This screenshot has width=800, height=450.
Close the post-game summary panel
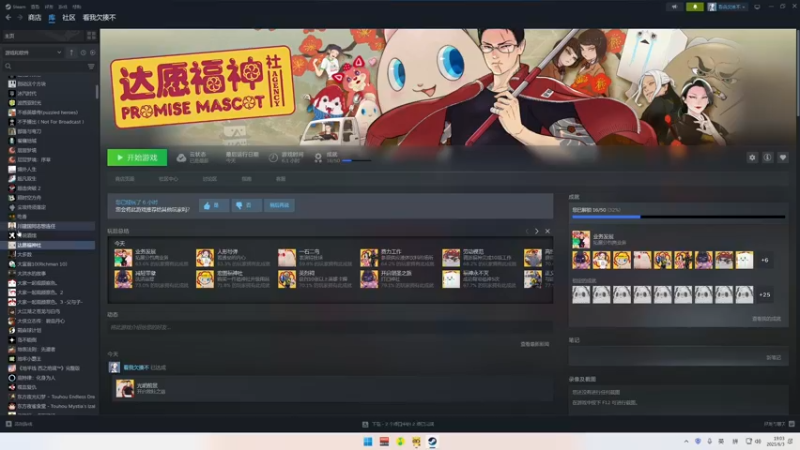coord(547,231)
